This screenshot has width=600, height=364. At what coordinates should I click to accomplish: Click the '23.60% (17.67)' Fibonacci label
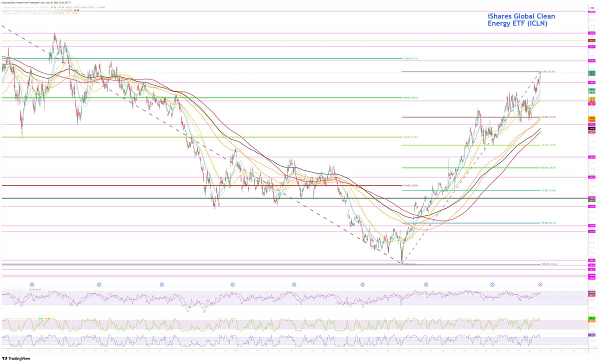tap(549, 117)
